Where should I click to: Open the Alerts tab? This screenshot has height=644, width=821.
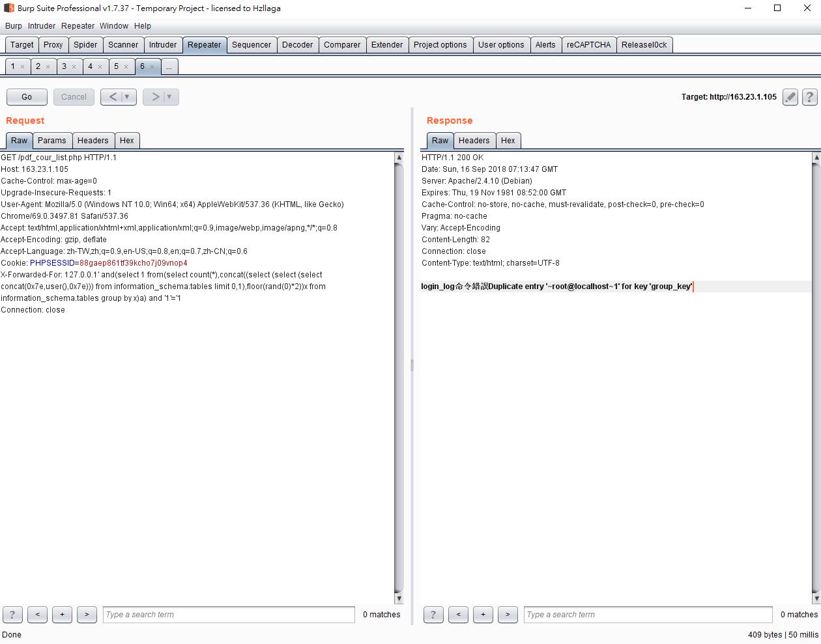point(545,45)
